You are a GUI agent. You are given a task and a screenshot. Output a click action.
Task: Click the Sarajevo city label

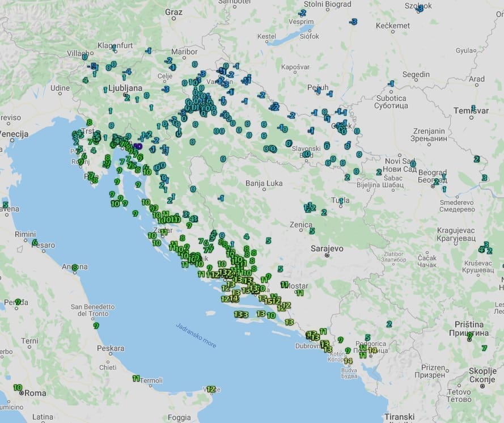[327, 248]
